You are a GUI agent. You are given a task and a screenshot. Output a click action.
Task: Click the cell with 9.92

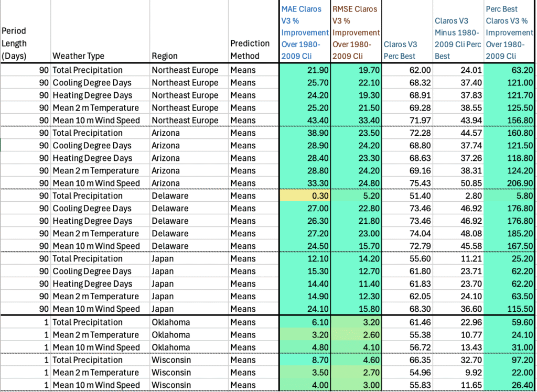tap(458, 373)
